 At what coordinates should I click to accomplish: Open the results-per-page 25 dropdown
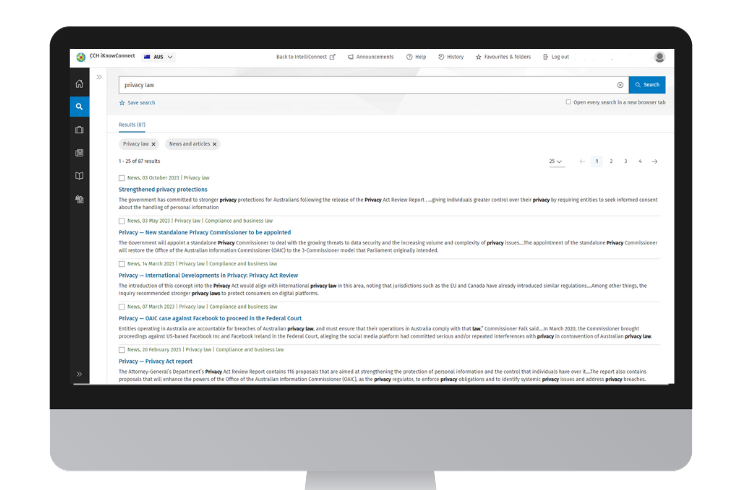[555, 161]
